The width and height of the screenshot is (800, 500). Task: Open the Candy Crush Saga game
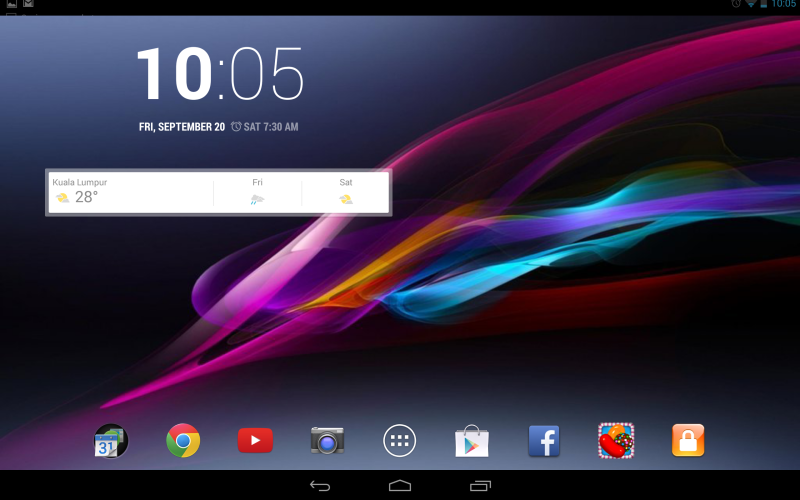pos(616,441)
